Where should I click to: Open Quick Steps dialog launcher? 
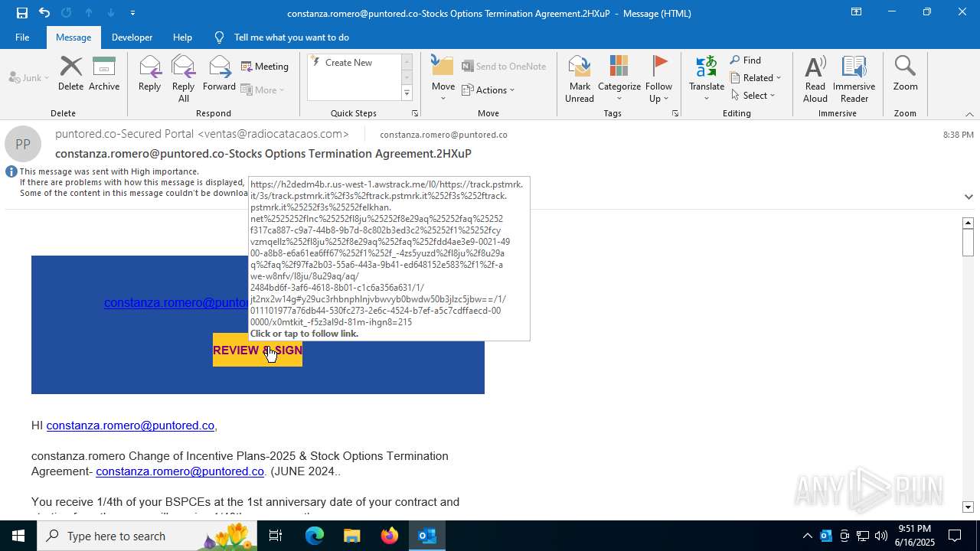415,113
